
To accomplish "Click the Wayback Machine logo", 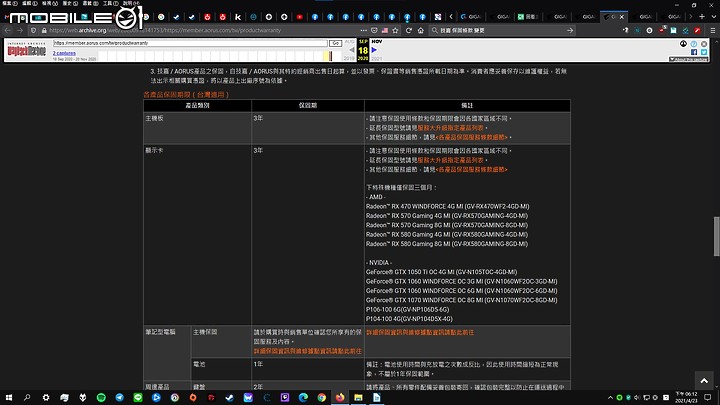I will click(27, 50).
